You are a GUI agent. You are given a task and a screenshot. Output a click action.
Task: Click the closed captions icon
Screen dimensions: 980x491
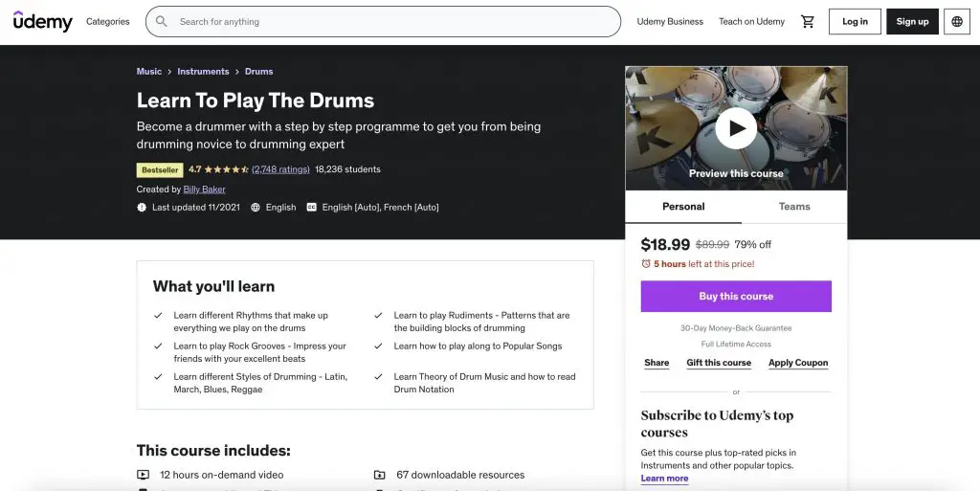(311, 208)
